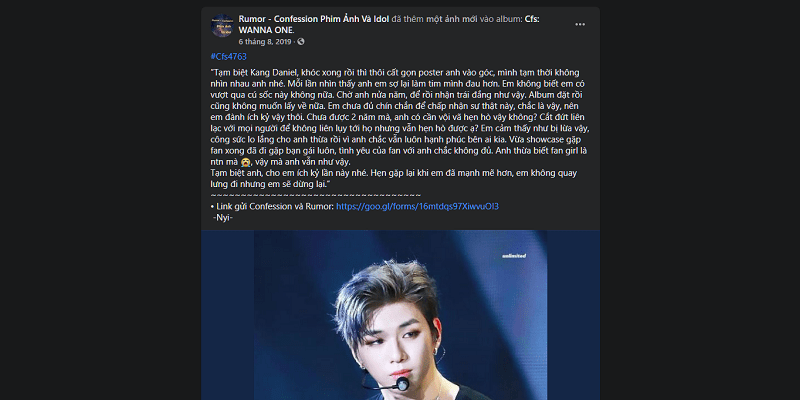The width and height of the screenshot is (800, 400).
Task: Open the goo.gl forms confession link
Action: pyautogui.click(x=417, y=207)
